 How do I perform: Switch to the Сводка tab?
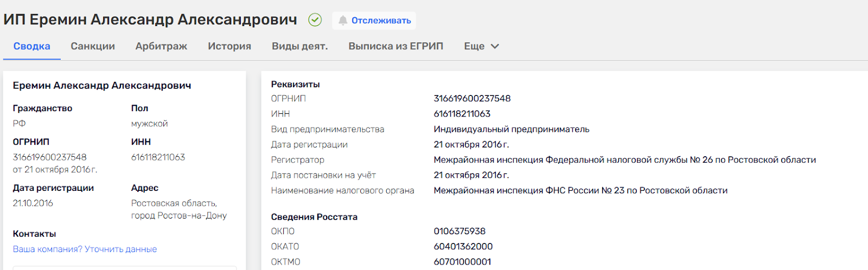31,47
